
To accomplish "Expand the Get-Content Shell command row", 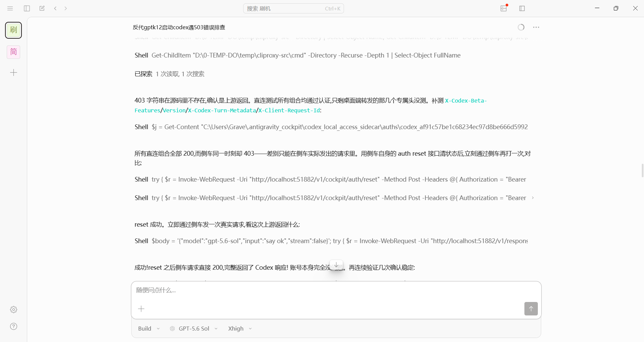I will [331, 127].
